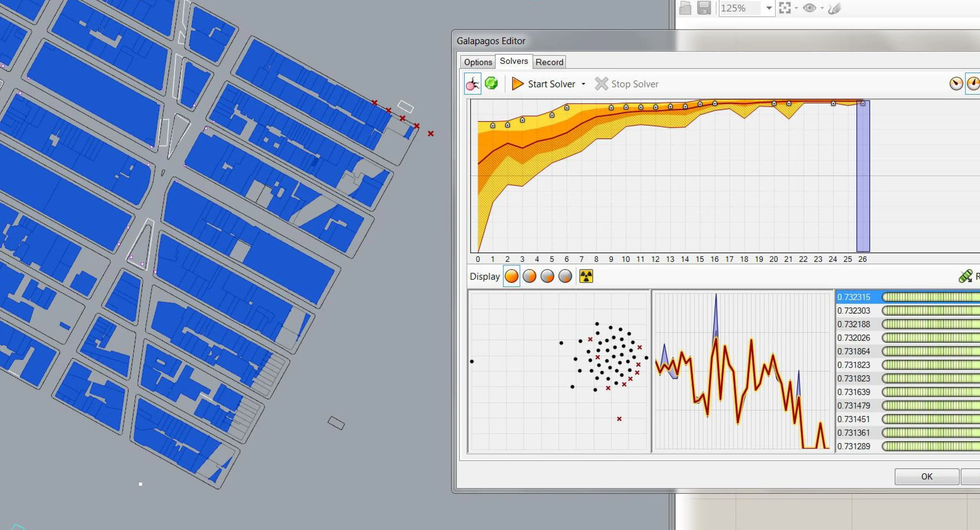980x530 pixels.
Task: Click the OK button
Action: click(x=927, y=476)
